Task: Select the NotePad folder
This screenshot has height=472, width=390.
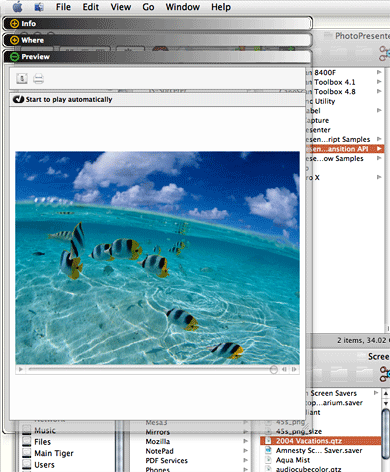Action: (x=159, y=451)
